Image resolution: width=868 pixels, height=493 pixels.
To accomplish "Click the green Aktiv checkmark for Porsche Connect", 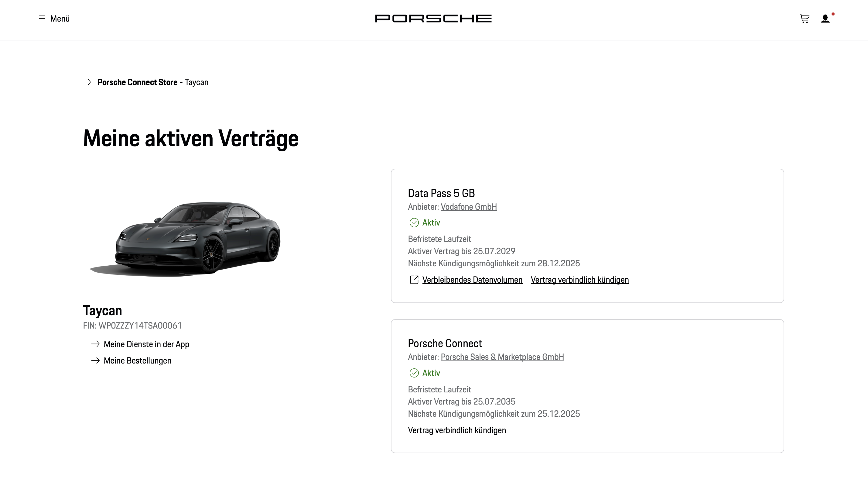I will point(414,373).
